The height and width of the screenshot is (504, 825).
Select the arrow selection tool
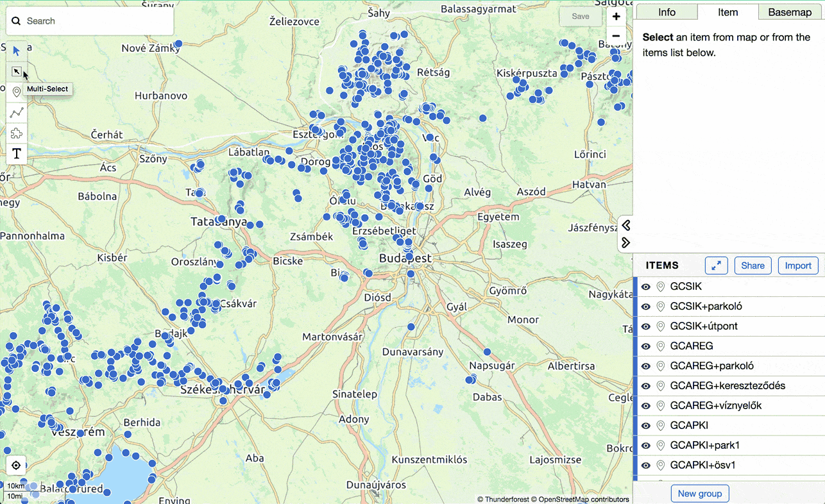pos(16,51)
